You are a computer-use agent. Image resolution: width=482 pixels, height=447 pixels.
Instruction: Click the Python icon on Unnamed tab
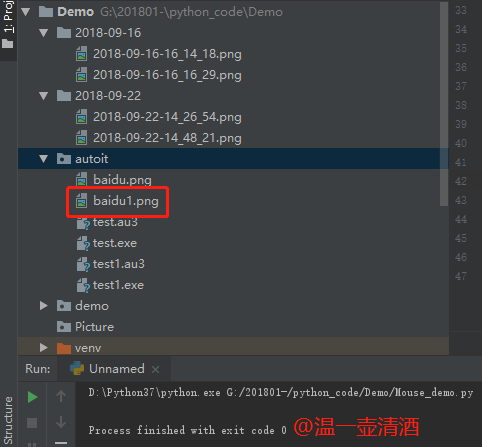(77, 369)
